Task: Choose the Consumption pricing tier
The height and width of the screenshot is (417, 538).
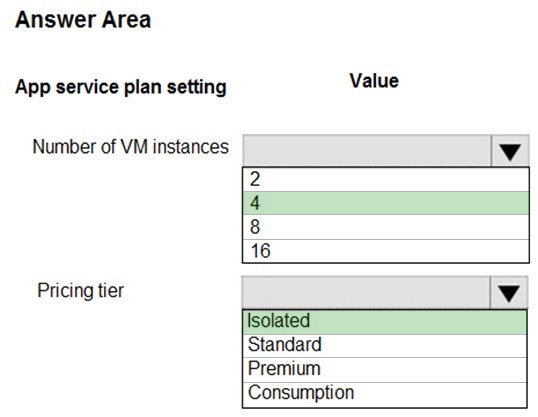Action: (385, 395)
